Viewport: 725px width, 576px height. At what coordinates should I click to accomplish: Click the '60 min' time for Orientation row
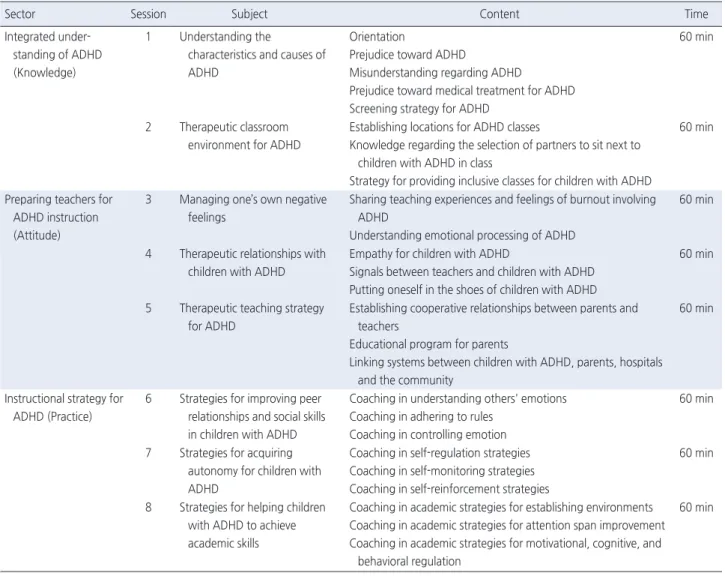pos(696,37)
